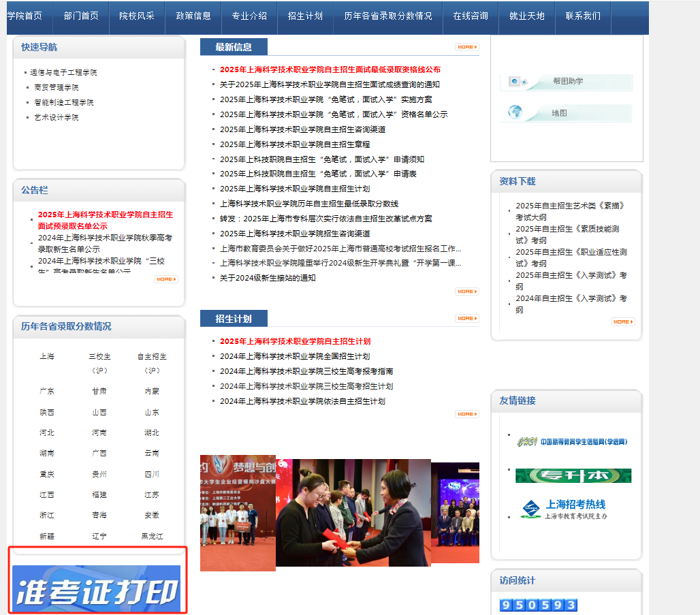This screenshot has height=615, width=700.
Task: Open 通信与电子工程学院 in quick navigation
Action: pyautogui.click(x=63, y=72)
